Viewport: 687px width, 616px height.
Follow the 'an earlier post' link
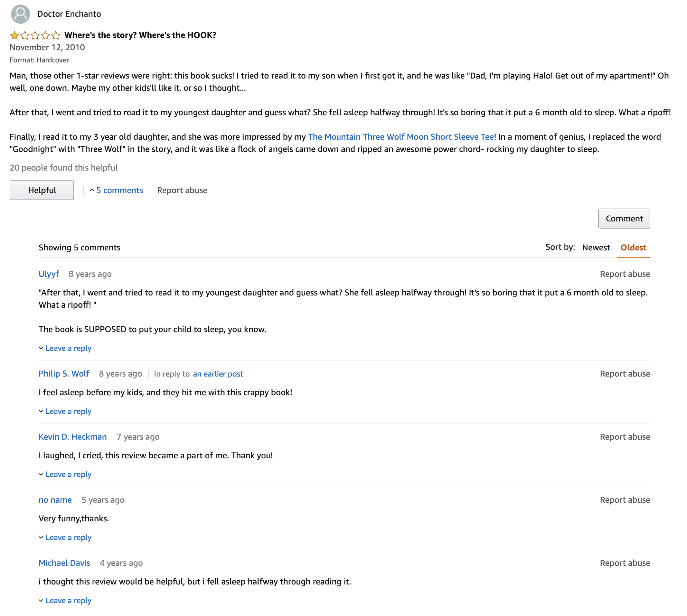click(218, 374)
